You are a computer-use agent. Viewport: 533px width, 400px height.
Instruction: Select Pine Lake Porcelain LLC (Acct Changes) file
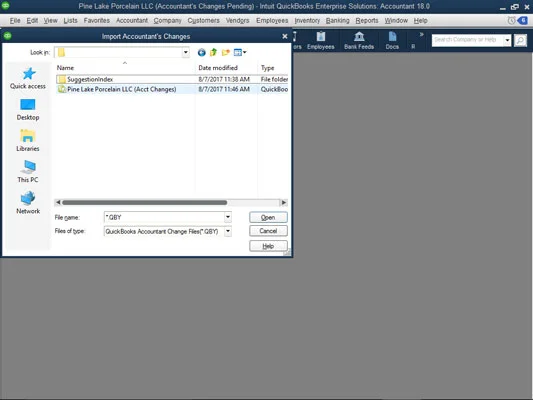click(121, 89)
